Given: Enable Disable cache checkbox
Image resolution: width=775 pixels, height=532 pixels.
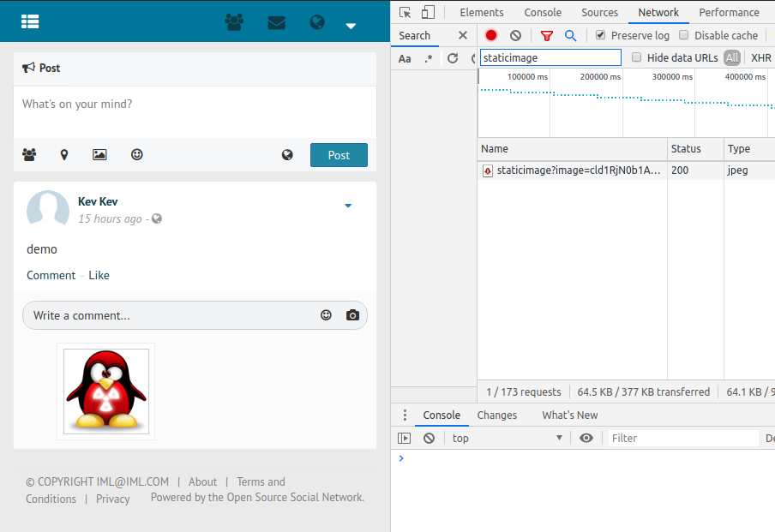Looking at the screenshot, I should pyautogui.click(x=683, y=34).
